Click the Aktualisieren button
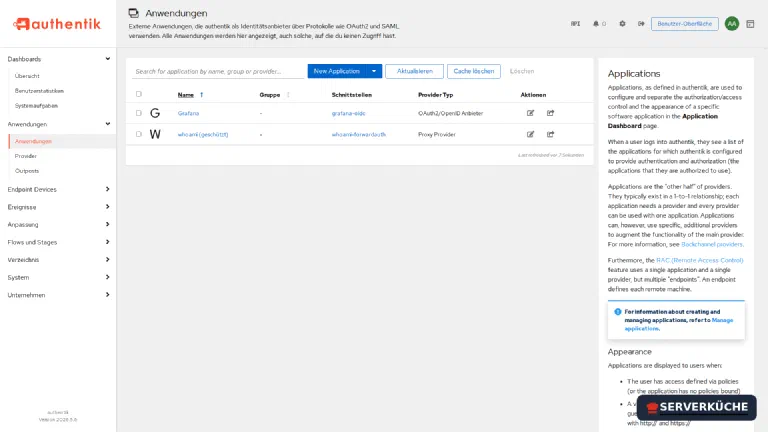768x432 pixels. (414, 71)
